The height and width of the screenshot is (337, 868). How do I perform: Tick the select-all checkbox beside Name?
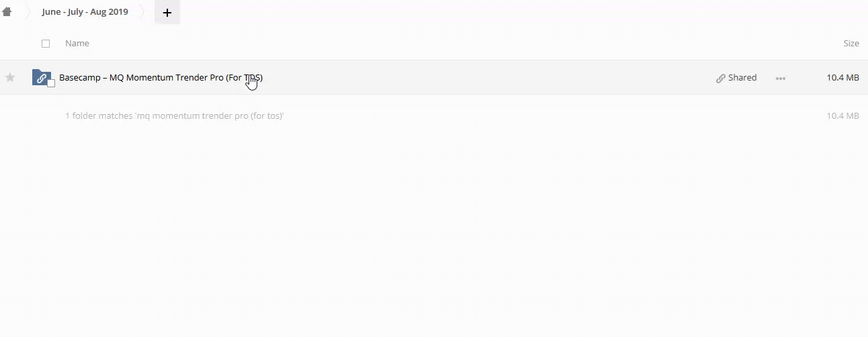point(46,43)
